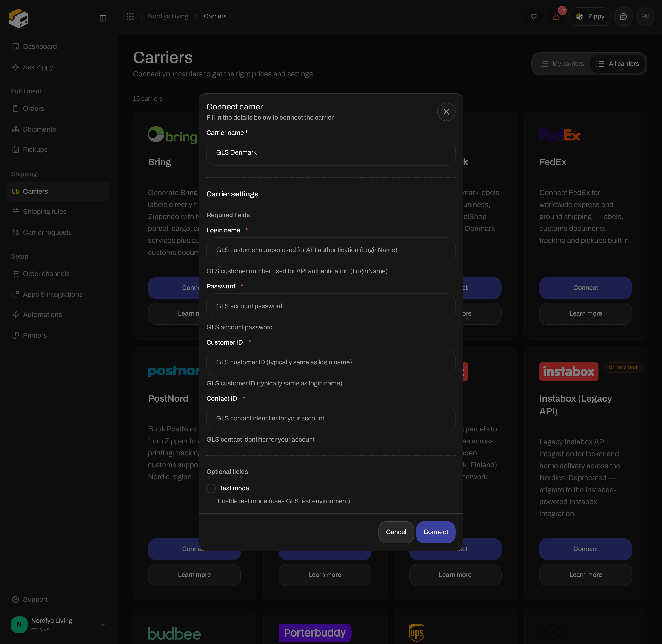Click the Shipping rules sliders icon

click(16, 212)
